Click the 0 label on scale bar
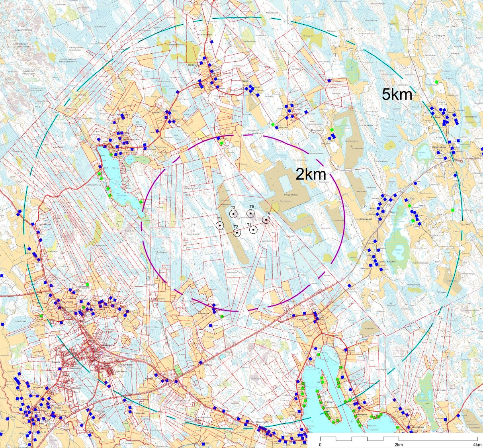483x448 pixels. point(321,444)
